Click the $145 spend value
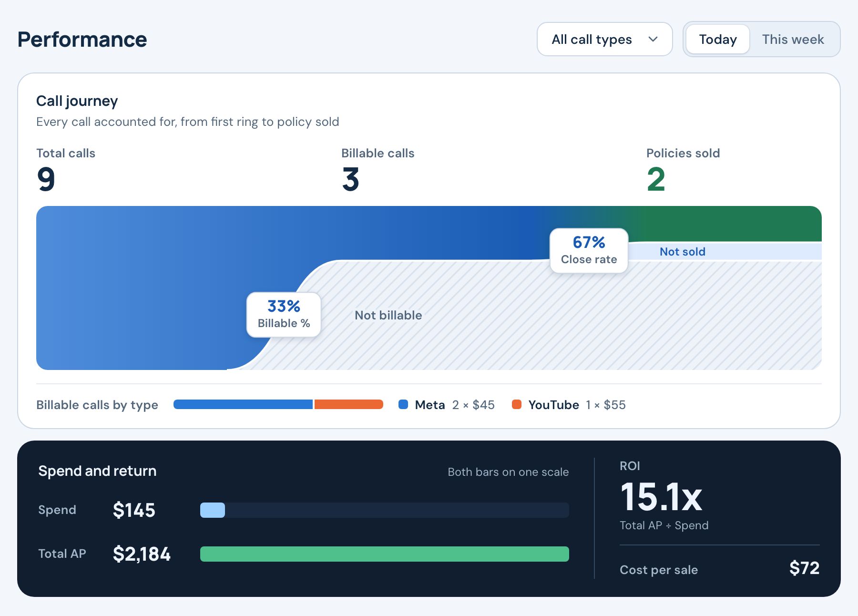The image size is (858, 616). tap(134, 510)
